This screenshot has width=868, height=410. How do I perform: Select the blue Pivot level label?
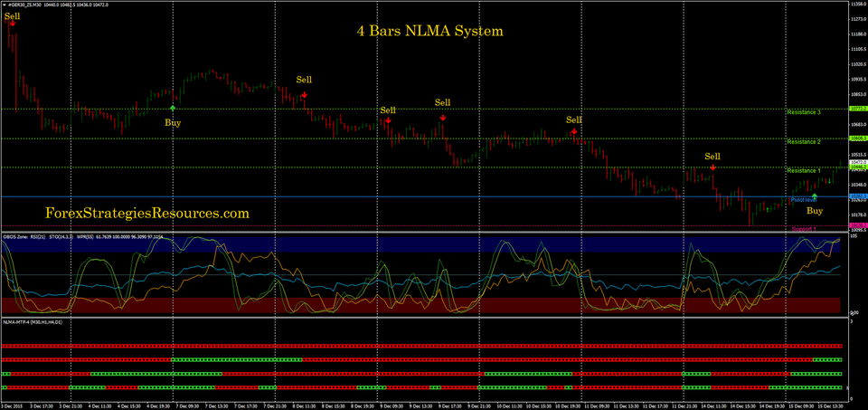point(805,199)
